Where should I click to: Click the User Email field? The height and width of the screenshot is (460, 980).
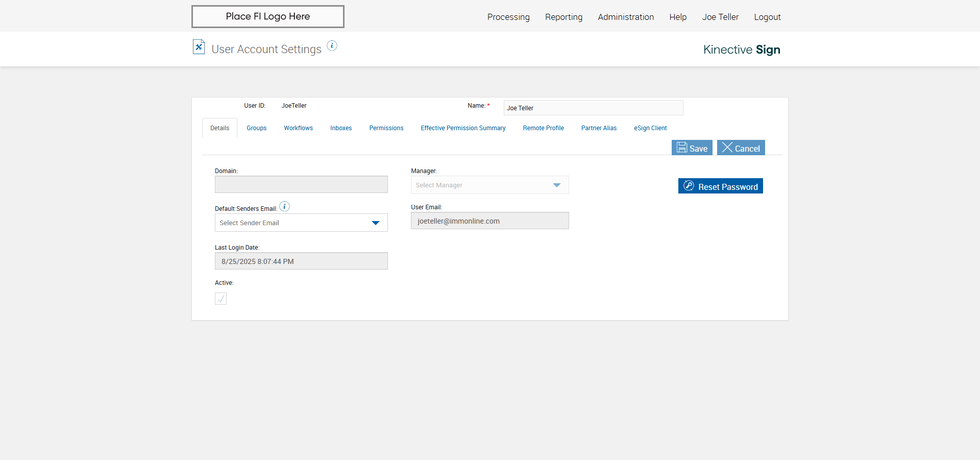click(x=490, y=221)
